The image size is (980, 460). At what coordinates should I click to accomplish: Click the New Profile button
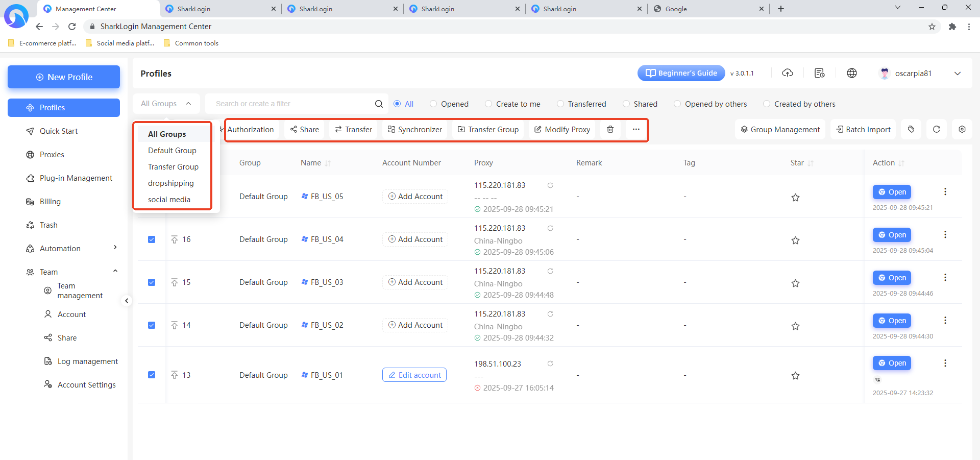64,77
